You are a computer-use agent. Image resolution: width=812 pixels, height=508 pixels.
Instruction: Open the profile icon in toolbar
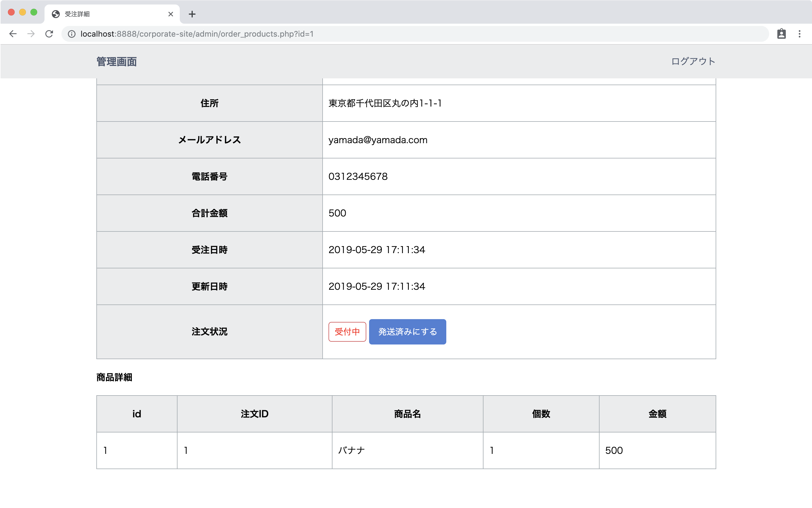click(782, 34)
